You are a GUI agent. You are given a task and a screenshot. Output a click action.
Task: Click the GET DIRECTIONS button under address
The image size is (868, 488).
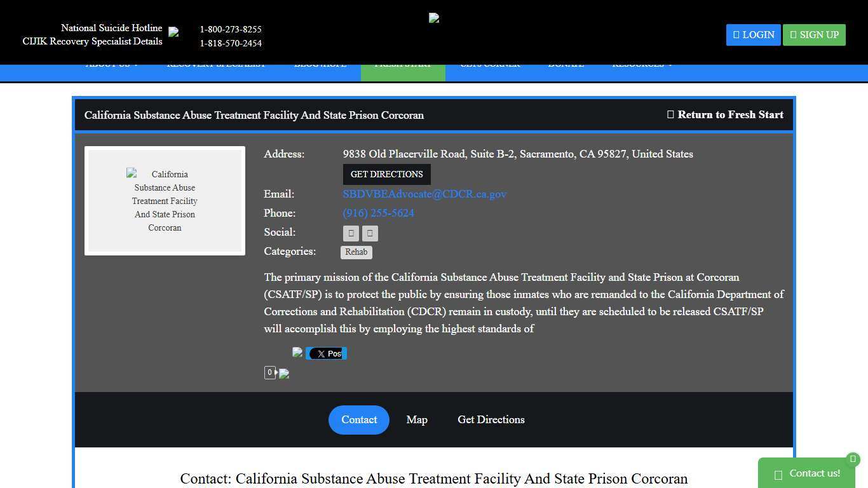386,174
